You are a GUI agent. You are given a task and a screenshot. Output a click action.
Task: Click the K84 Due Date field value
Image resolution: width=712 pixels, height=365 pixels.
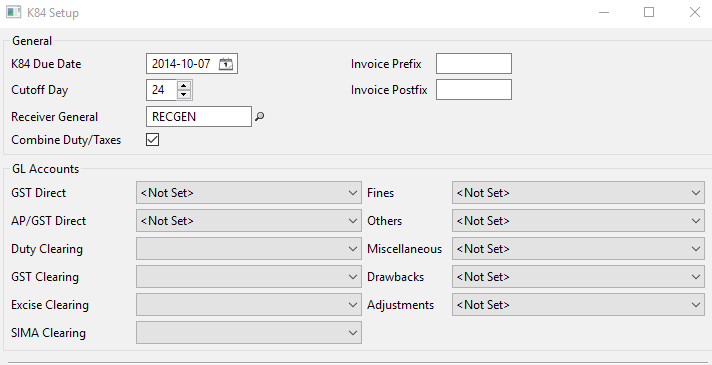tap(181, 64)
